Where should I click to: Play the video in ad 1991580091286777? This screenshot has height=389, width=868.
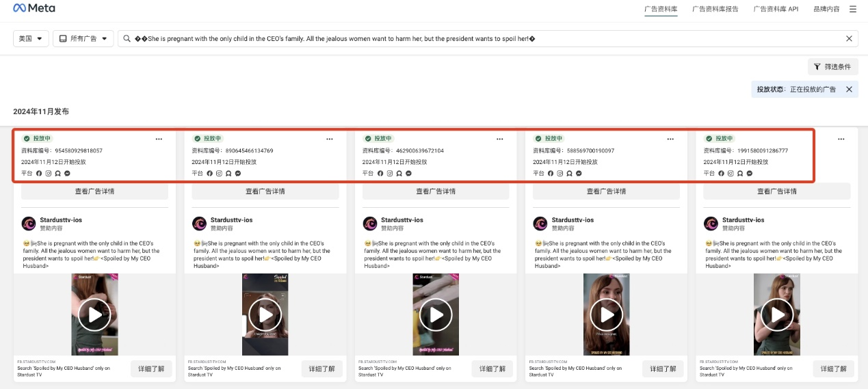[x=777, y=314]
